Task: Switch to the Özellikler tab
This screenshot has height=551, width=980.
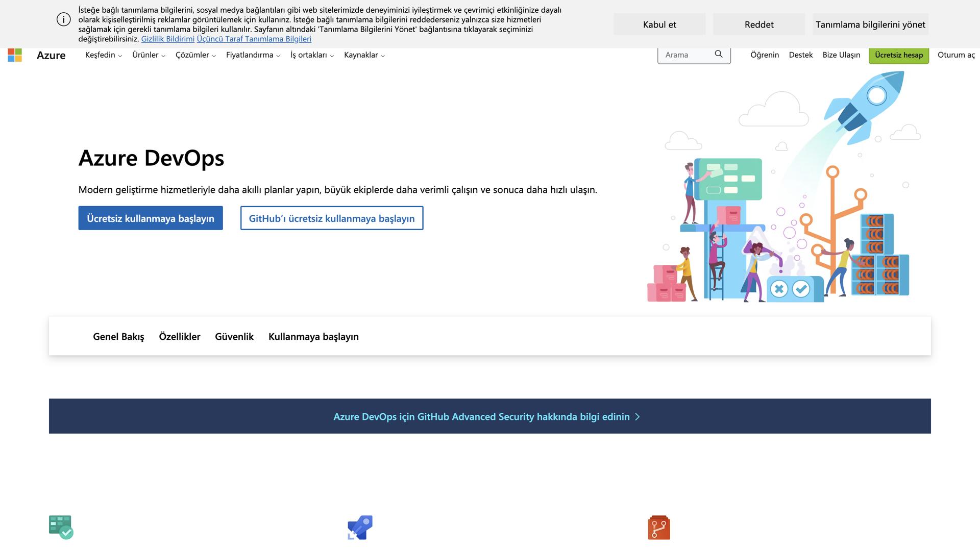Action: pyautogui.click(x=180, y=337)
